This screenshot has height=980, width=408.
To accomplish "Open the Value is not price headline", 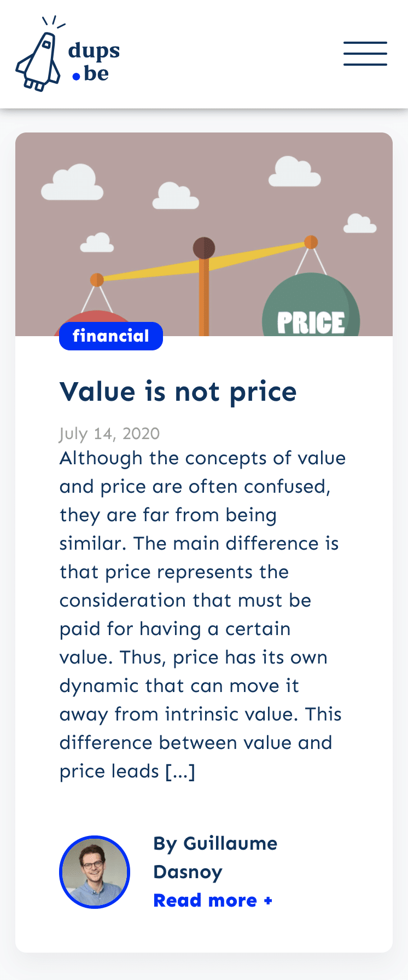I will 178,391.
